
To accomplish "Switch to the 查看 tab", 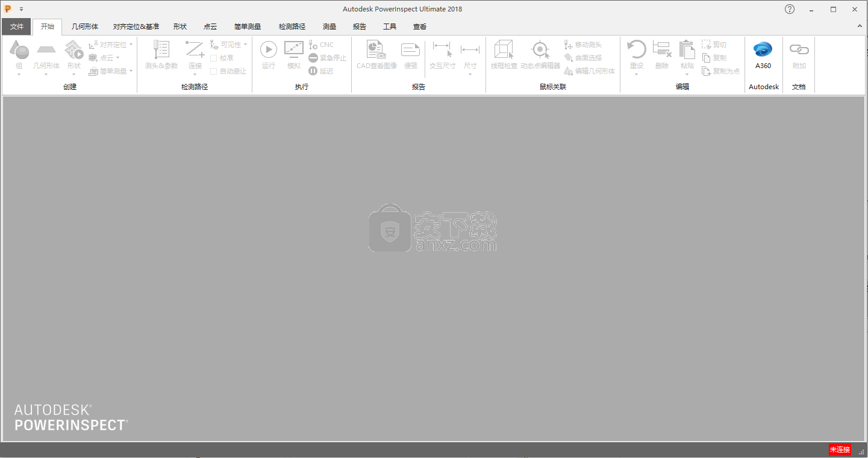I will click(420, 27).
